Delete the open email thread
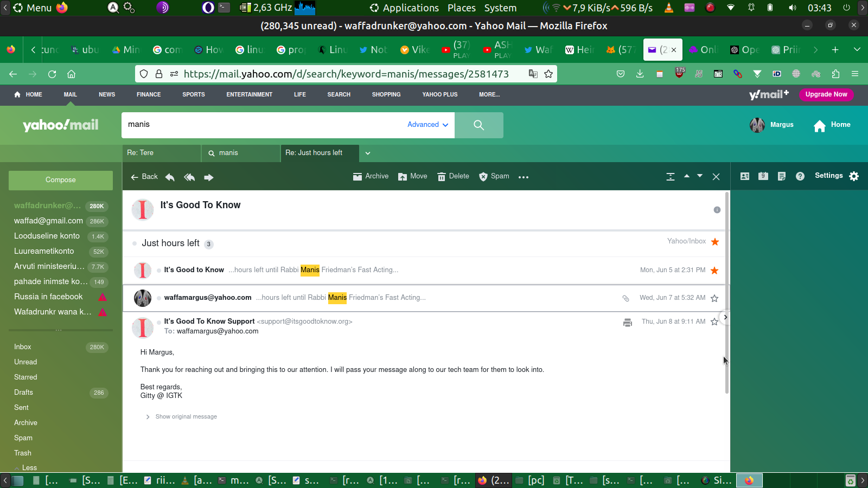 coord(453,176)
